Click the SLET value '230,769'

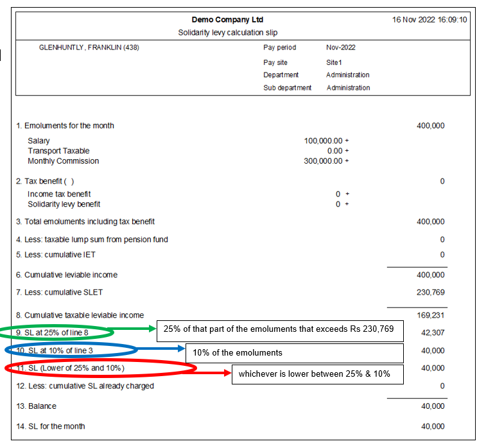click(431, 293)
